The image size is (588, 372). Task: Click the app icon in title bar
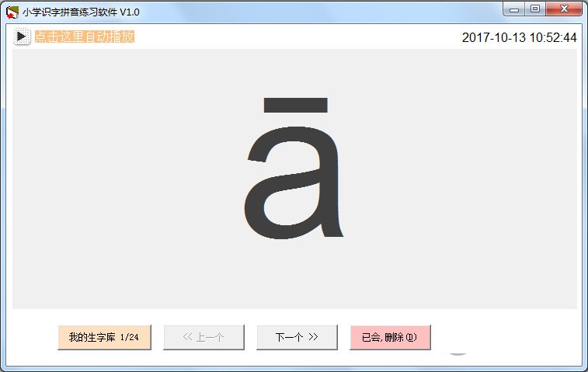click(x=12, y=12)
